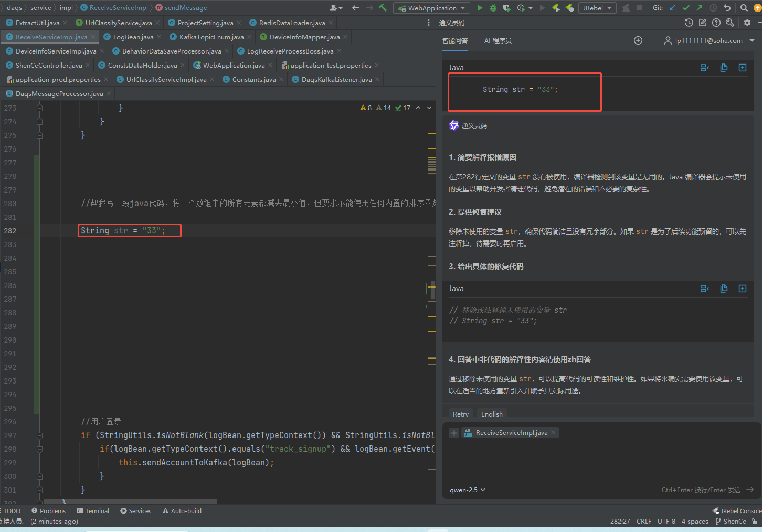Click the Retry button under the answer
762x532 pixels.
coord(461,414)
